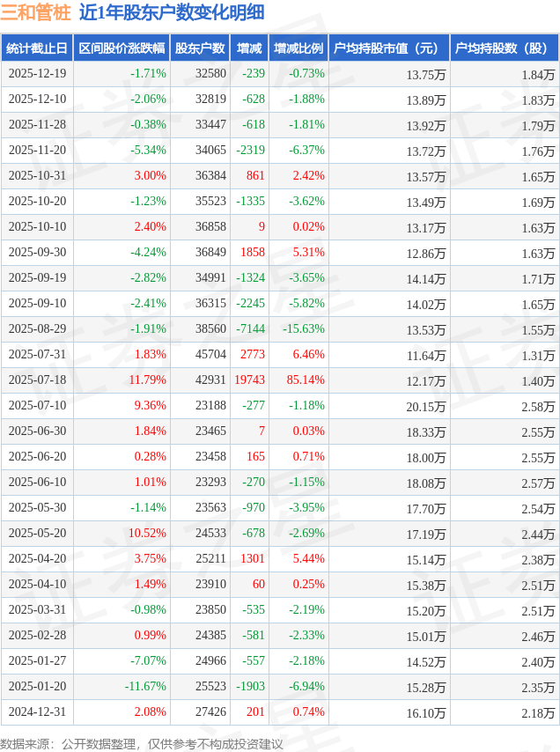Select the 2024-12-31 date cell

coord(37,711)
